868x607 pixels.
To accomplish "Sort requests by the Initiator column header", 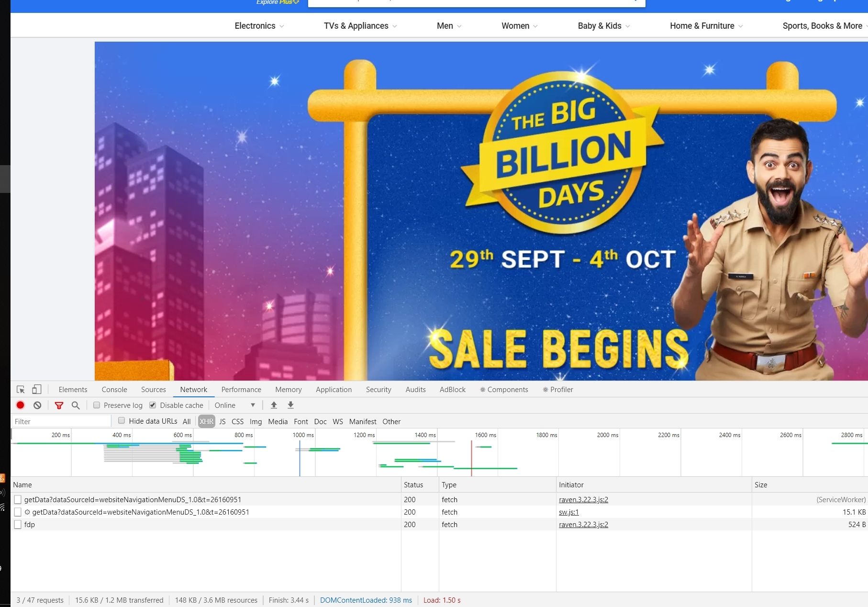I will [x=654, y=485].
